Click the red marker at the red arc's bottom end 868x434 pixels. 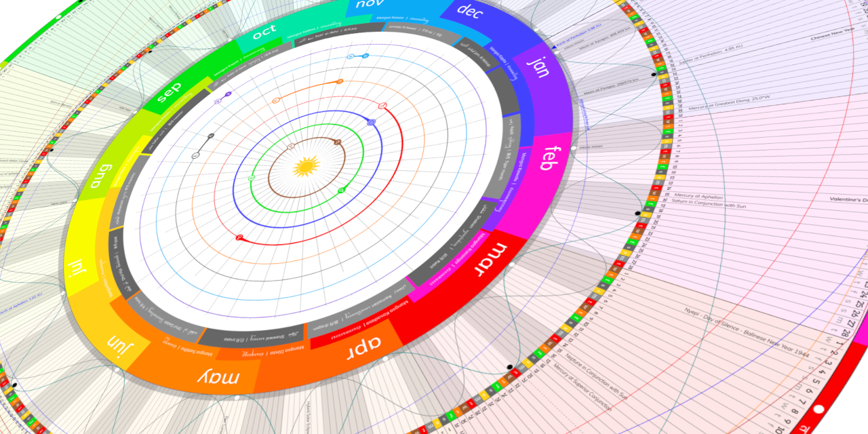point(239,237)
